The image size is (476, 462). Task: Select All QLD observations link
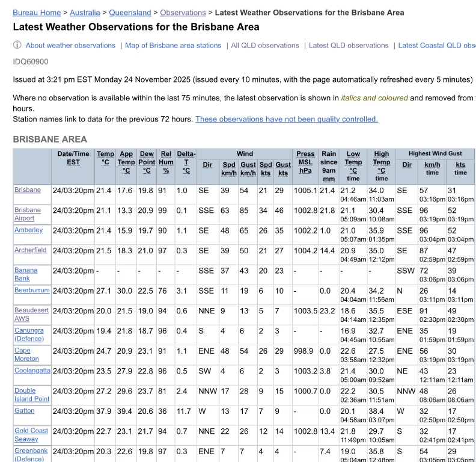(x=265, y=45)
